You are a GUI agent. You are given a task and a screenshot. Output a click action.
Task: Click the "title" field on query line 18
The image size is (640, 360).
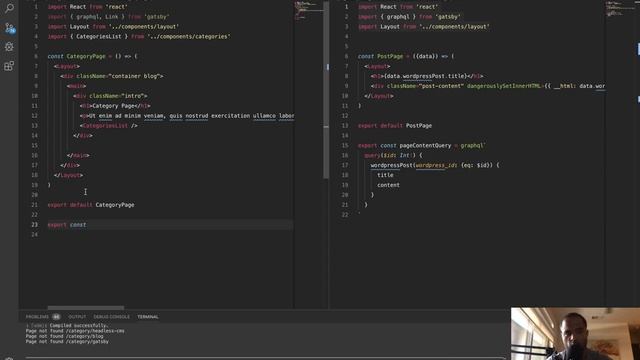tap(385, 175)
